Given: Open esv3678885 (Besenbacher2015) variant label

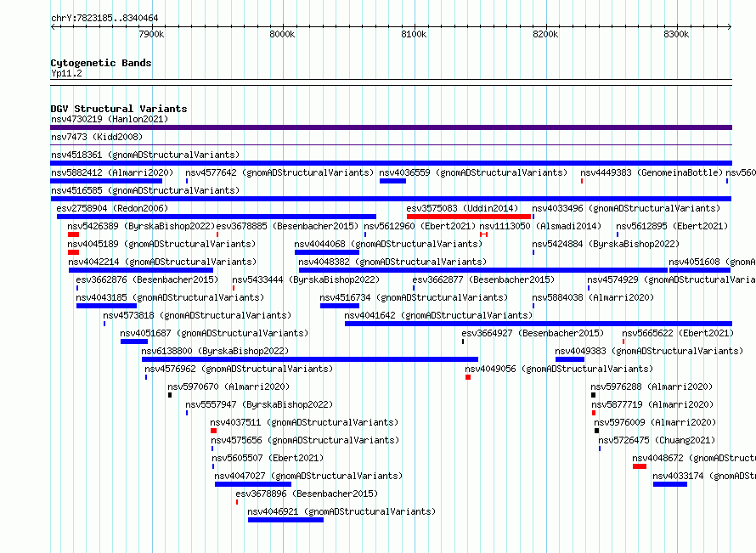Looking at the screenshot, I should click(287, 226).
